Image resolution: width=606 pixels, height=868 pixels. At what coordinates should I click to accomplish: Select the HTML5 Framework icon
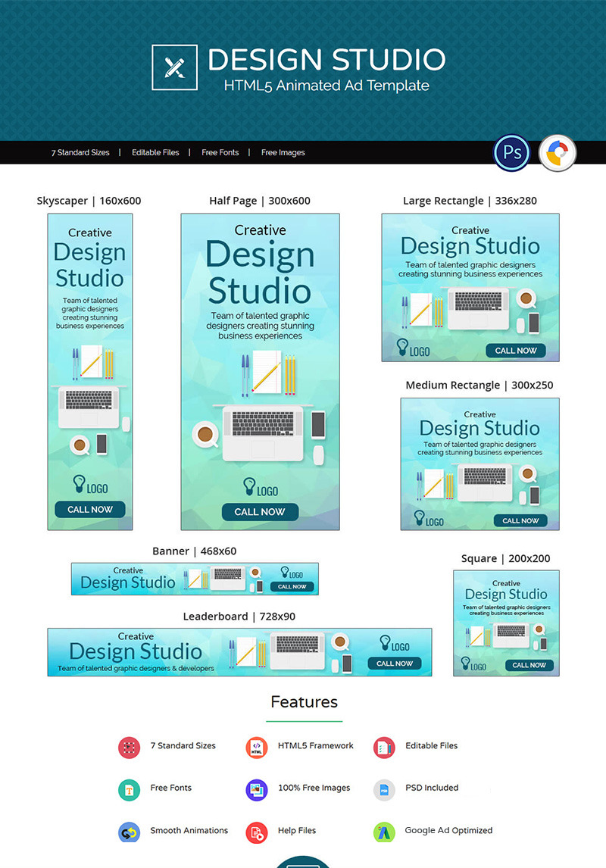click(256, 747)
